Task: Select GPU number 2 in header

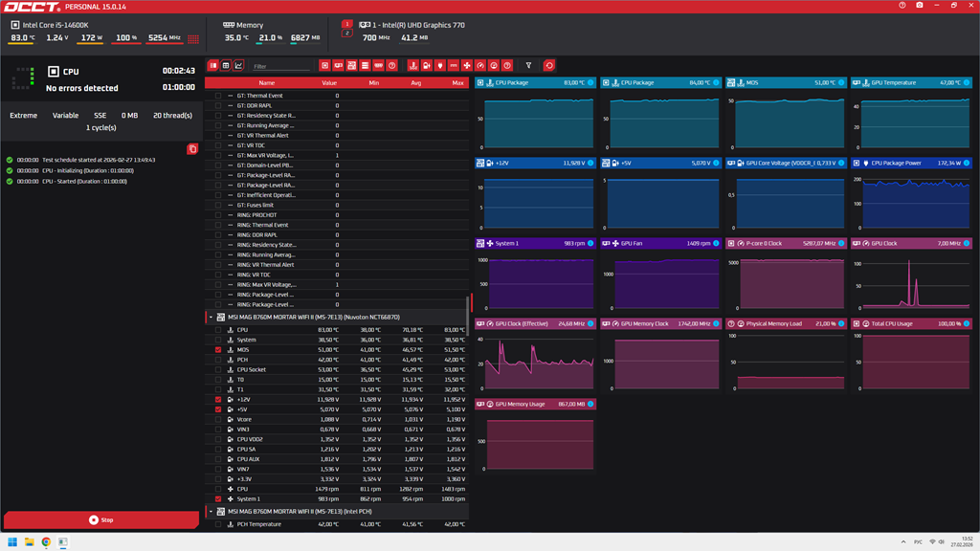Action: [x=346, y=33]
